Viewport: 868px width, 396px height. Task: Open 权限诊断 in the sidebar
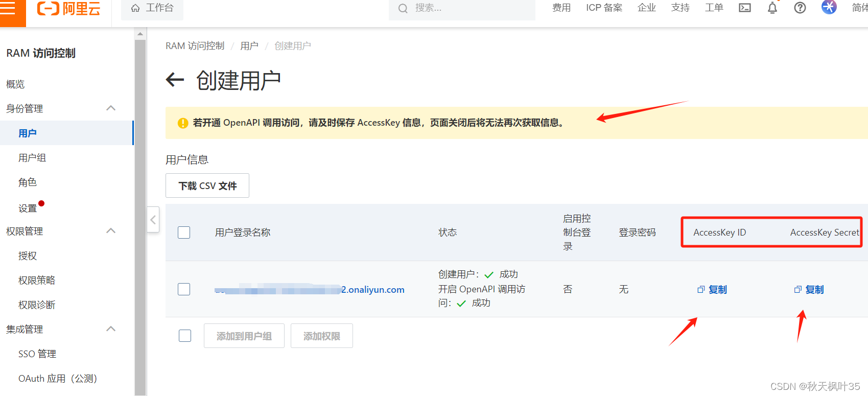click(37, 305)
